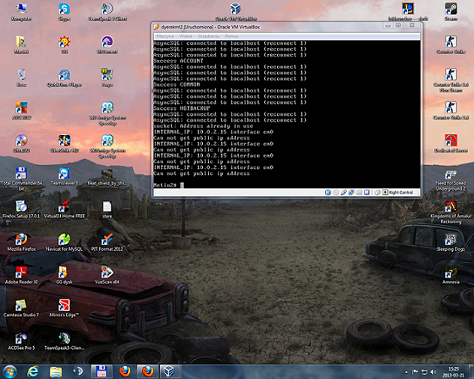Select the TeamSpeak 3 Client desktop shortcut
Screen dimensions: 474x379
point(107,12)
